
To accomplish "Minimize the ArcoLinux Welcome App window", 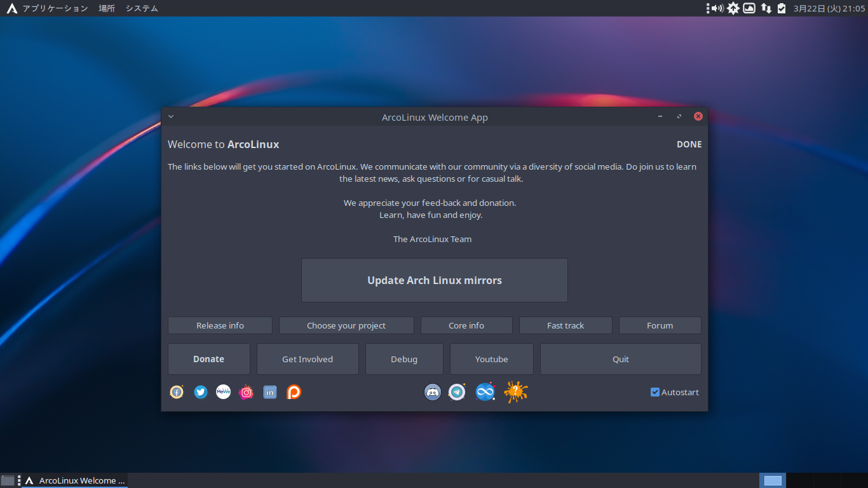I will click(660, 117).
